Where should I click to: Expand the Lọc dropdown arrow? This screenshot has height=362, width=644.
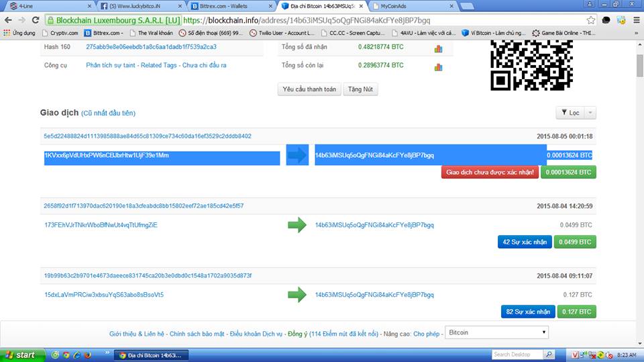point(590,113)
